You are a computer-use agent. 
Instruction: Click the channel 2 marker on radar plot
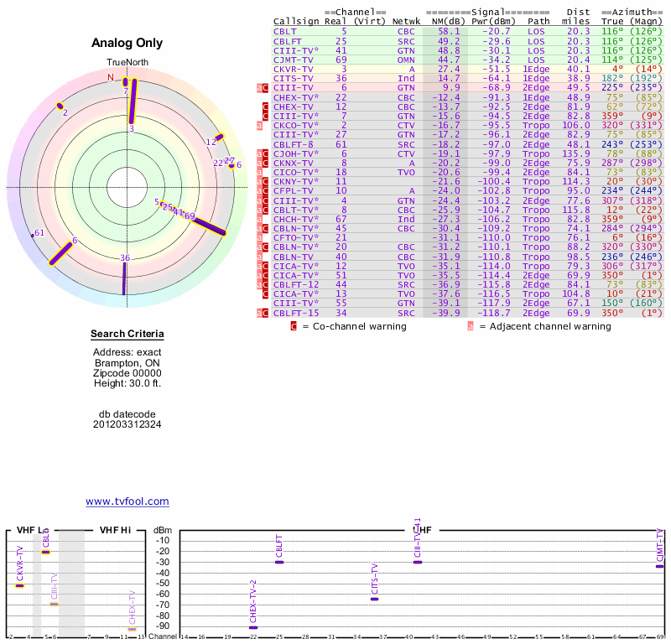pyautogui.click(x=60, y=106)
